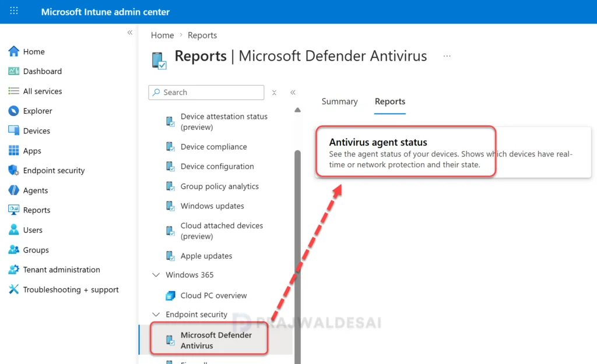Open Cloud PC overview entry
This screenshot has width=597, height=364.
pyautogui.click(x=213, y=295)
